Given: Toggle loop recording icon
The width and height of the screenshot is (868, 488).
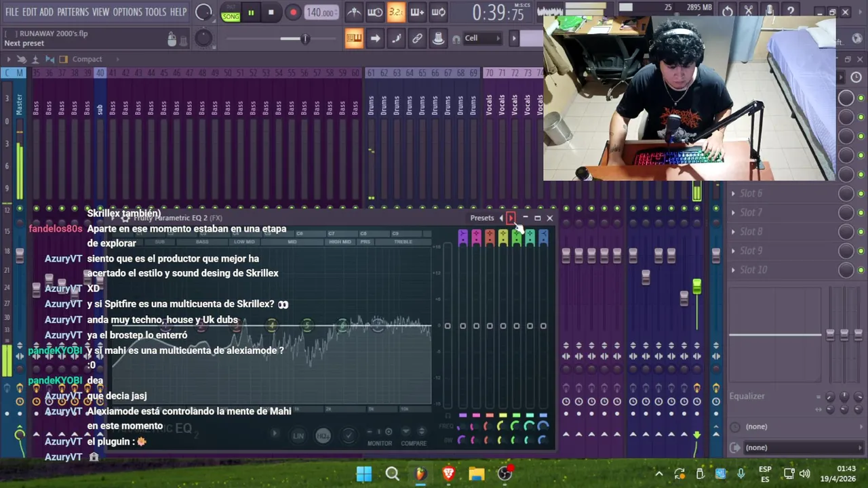Looking at the screenshot, I should (x=438, y=12).
